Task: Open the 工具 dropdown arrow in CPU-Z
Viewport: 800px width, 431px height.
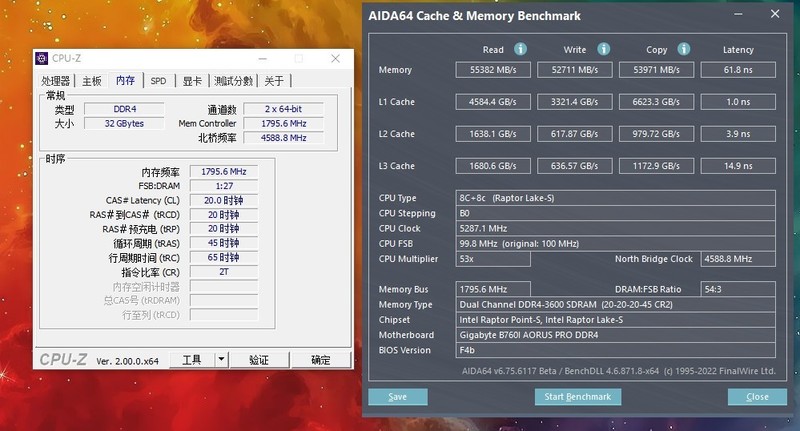Action: (221, 360)
